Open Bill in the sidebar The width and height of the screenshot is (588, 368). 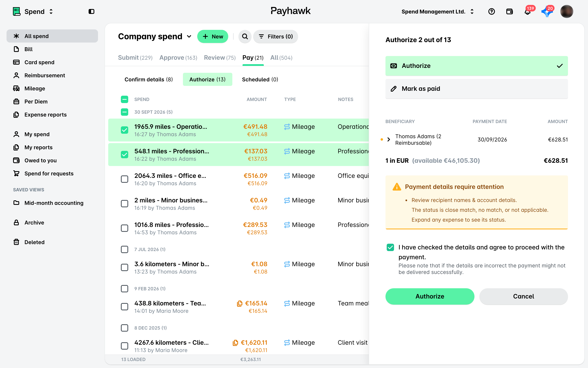[52, 49]
